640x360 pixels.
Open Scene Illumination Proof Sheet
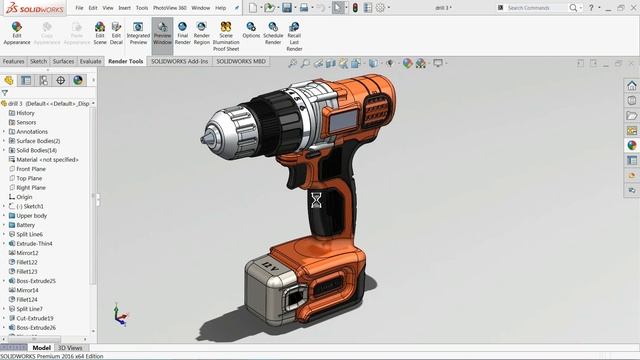(226, 37)
